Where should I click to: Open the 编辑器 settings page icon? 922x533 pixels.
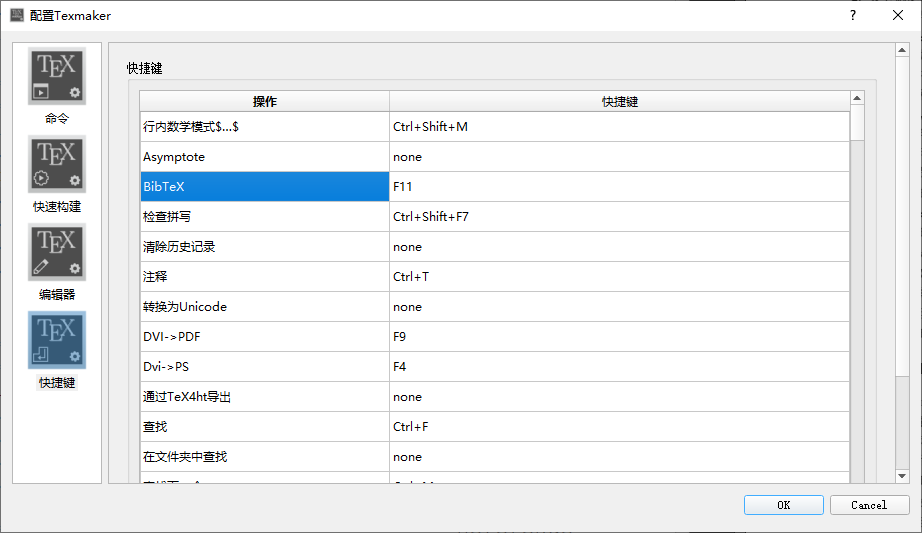click(56, 252)
